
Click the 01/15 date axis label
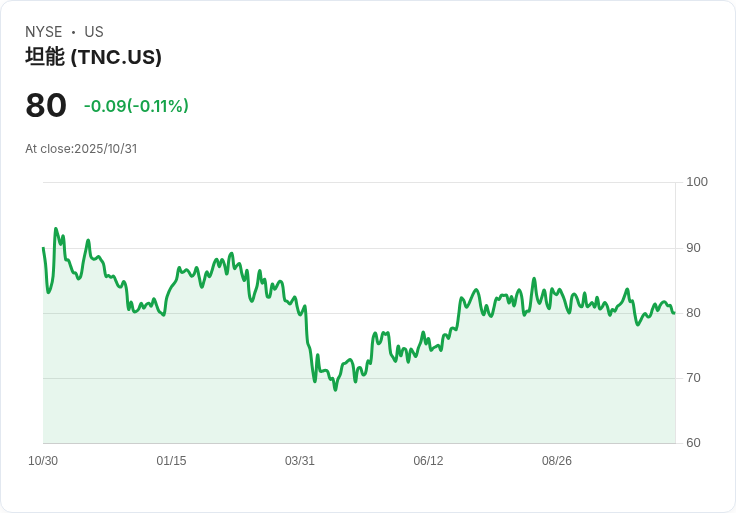pyautogui.click(x=171, y=461)
